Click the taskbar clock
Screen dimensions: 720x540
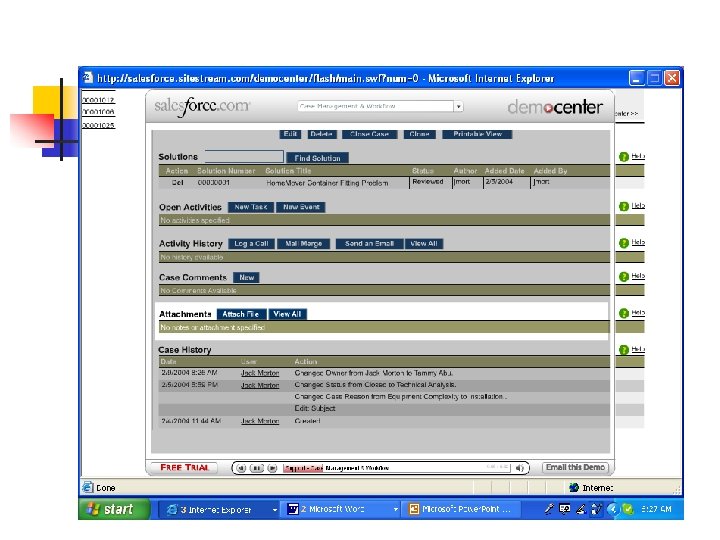(x=657, y=509)
